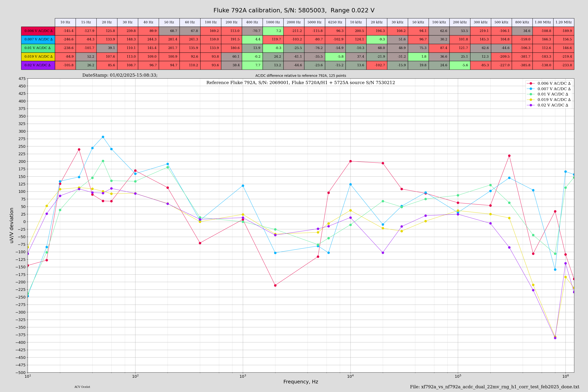Click the table cell showing 219.1

tap(481, 31)
